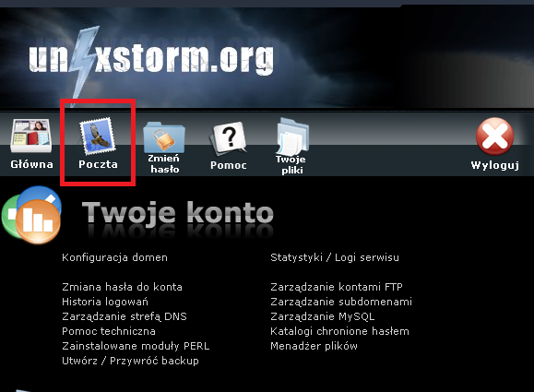The image size is (534, 392).
Task: Select Utwórz / Przywróć backup
Action: [130, 361]
